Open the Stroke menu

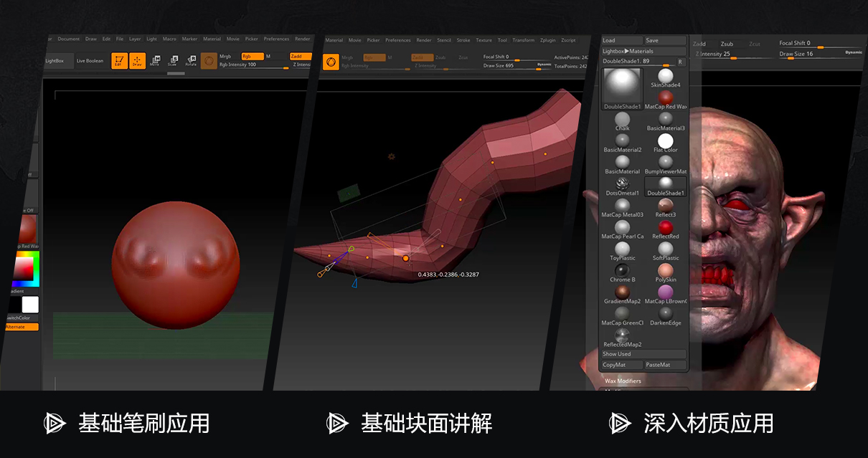[x=463, y=40]
